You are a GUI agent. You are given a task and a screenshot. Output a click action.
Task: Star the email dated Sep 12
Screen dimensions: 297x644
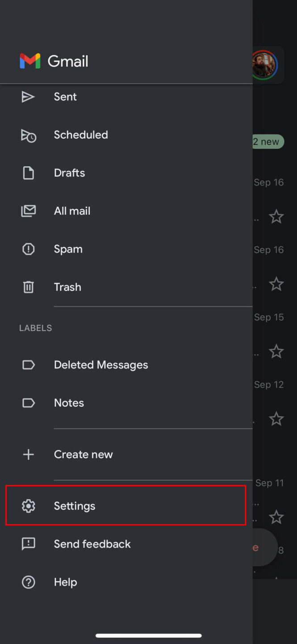click(x=276, y=419)
